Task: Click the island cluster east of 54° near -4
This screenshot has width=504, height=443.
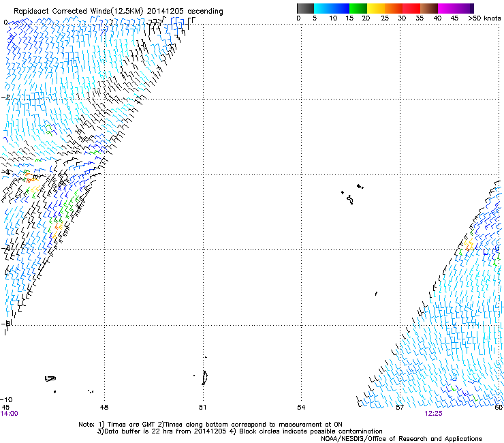Action: (x=352, y=194)
